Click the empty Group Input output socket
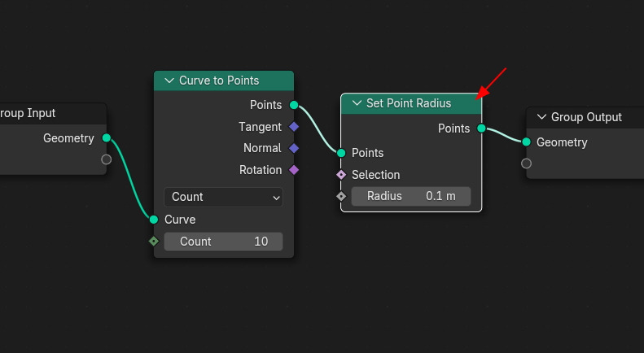644x353 pixels. point(107,159)
